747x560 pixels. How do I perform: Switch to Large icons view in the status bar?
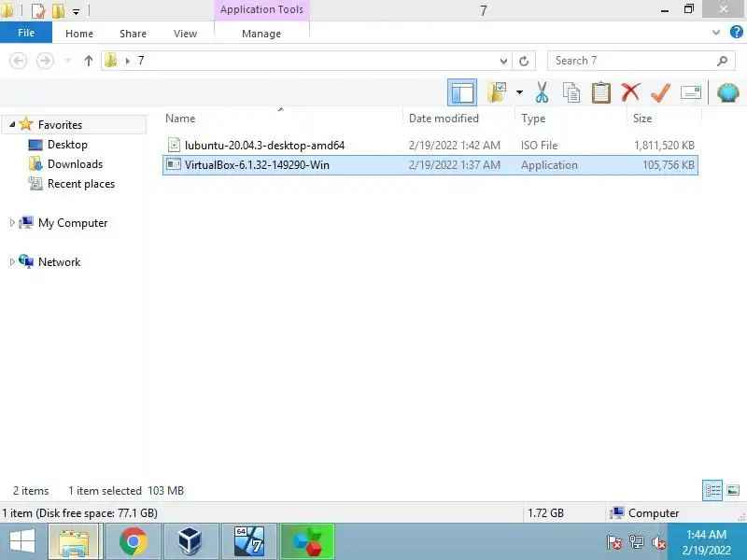(x=733, y=490)
